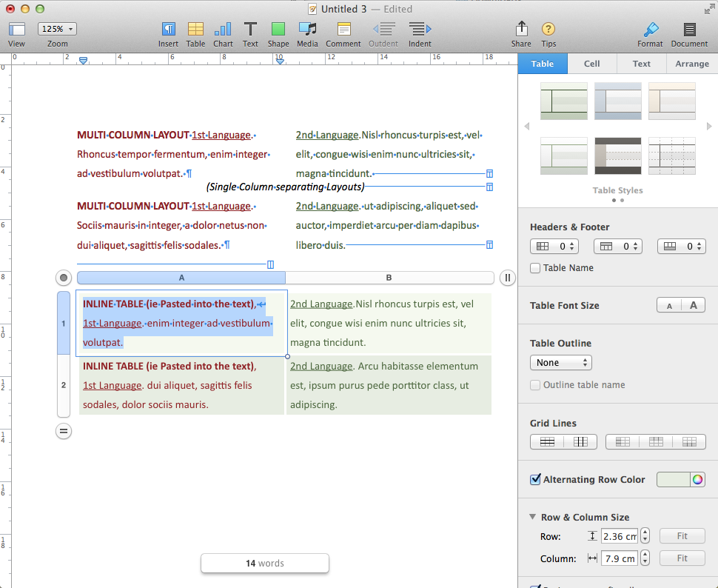Add a Comment via toolbar icon

coord(343,30)
